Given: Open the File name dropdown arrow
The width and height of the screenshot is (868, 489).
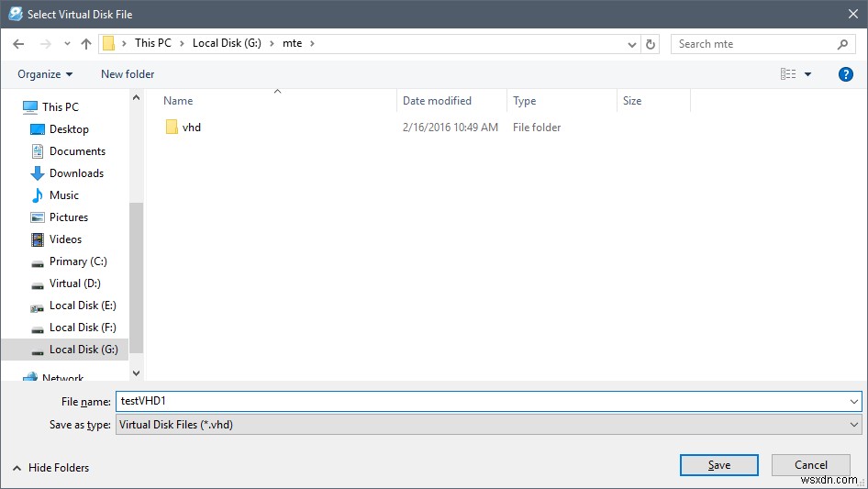Looking at the screenshot, I should coord(853,402).
